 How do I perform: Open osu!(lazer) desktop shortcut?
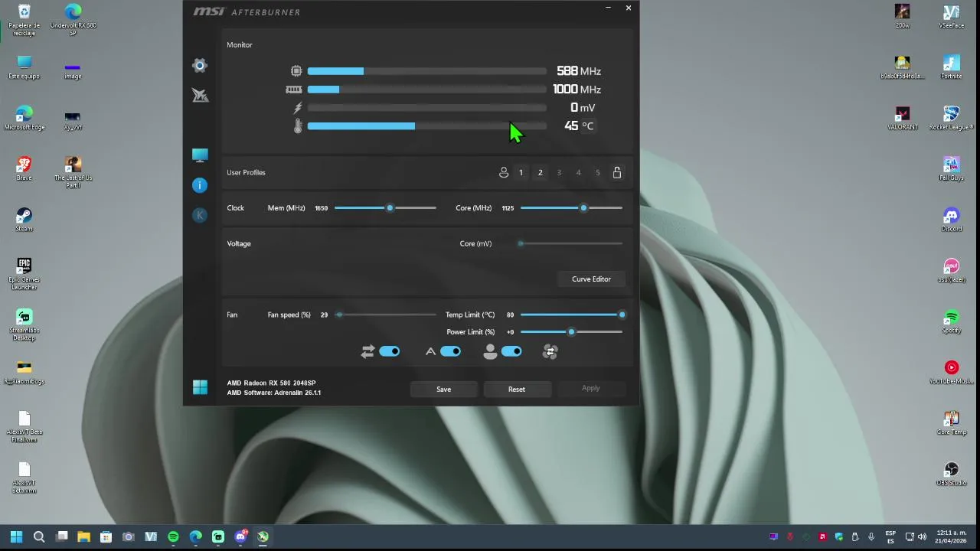coord(952,270)
